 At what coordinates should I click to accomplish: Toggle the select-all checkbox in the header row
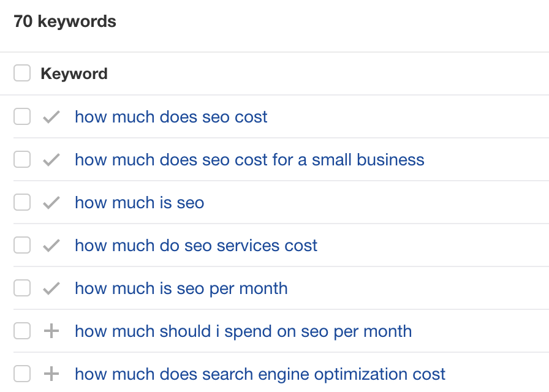22,72
